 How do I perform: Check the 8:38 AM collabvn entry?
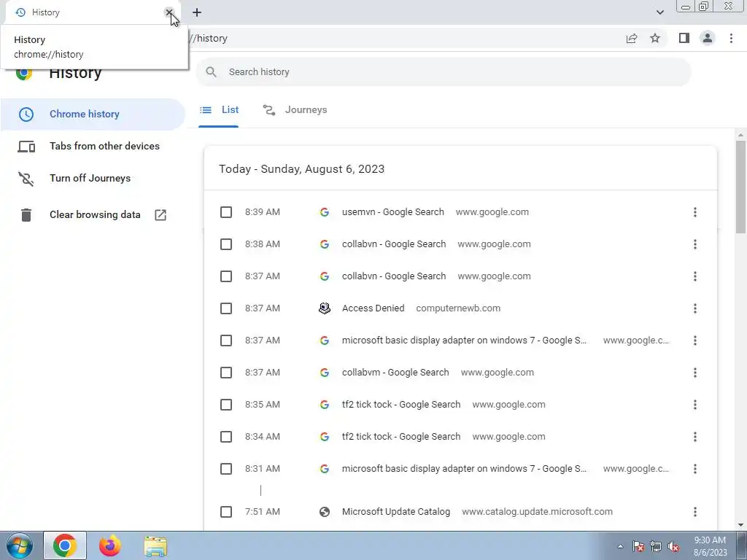(226, 244)
